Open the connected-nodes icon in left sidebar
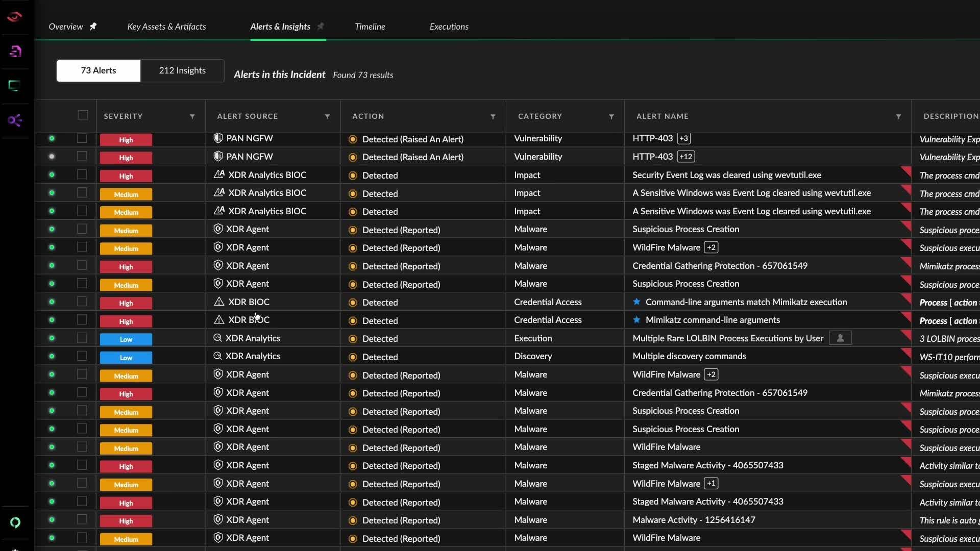The image size is (980, 551). (15, 120)
